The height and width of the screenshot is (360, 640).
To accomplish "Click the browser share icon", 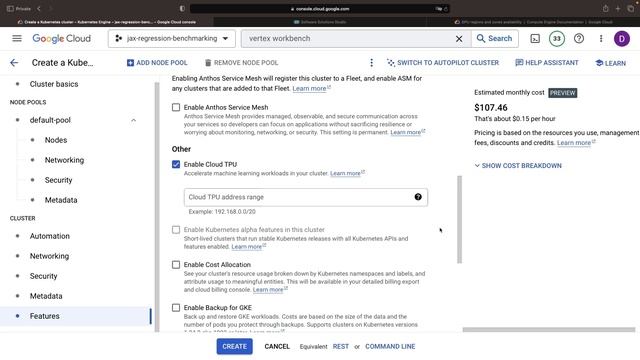I will [606, 9].
